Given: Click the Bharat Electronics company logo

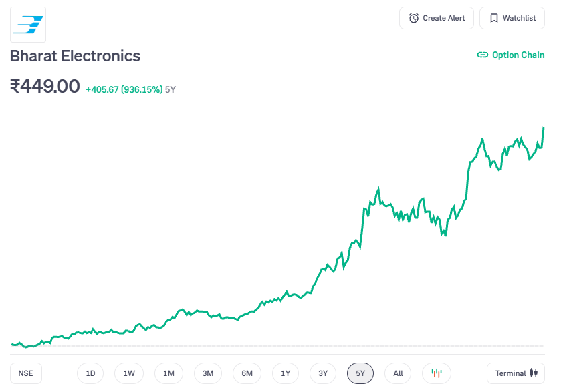Looking at the screenshot, I should [x=28, y=25].
